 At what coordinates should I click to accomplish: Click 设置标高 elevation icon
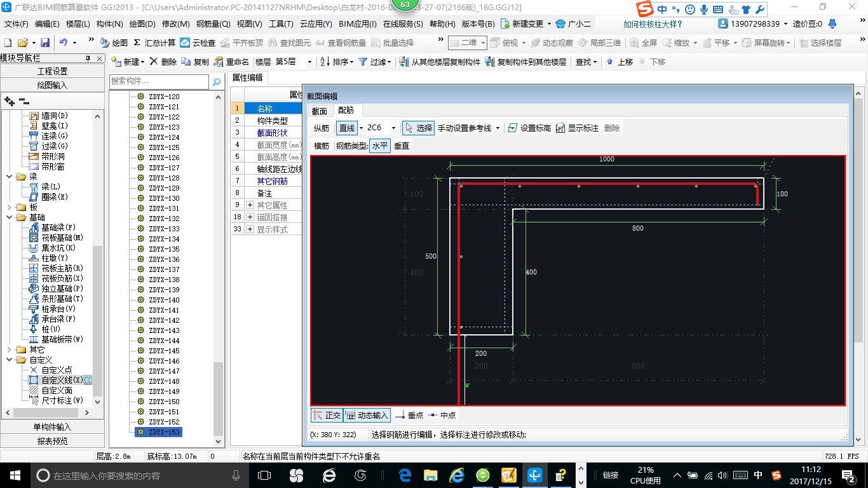coord(529,128)
